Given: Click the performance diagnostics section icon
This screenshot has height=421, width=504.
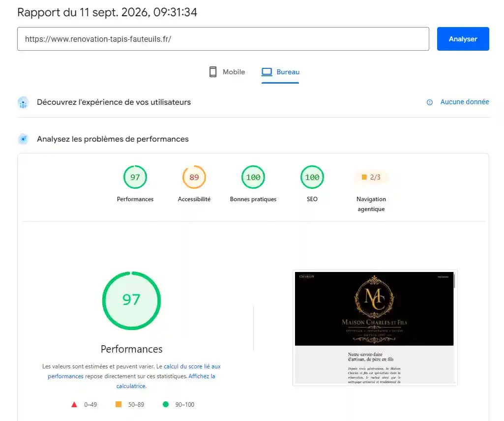Looking at the screenshot, I should tap(23, 139).
